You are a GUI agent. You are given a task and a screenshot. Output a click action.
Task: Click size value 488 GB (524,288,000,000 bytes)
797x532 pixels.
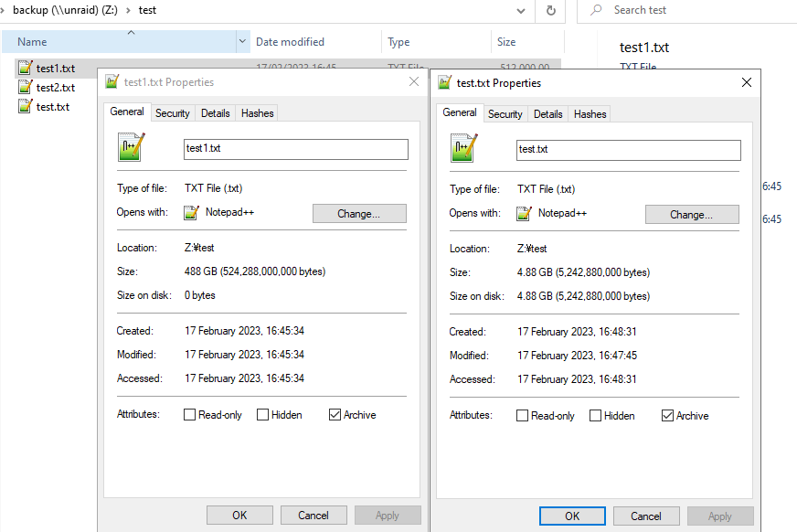pyautogui.click(x=255, y=271)
